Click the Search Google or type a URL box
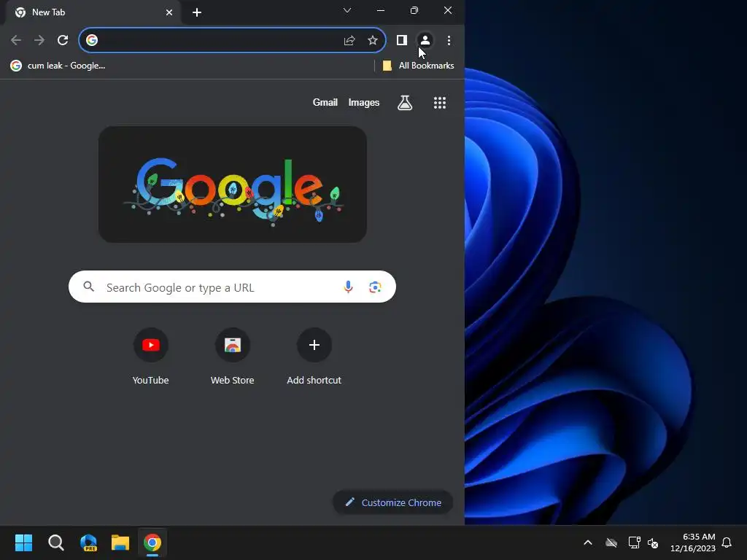The width and height of the screenshot is (747, 560). [x=232, y=287]
